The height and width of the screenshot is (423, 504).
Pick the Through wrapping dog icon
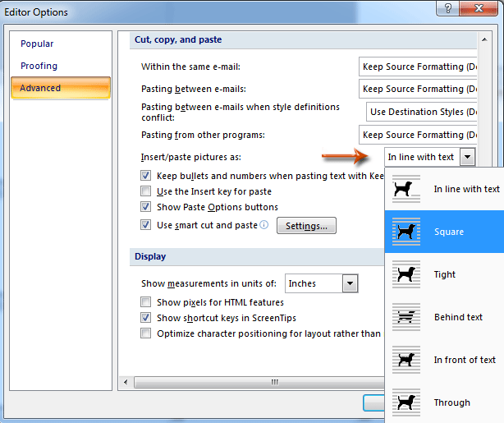click(x=406, y=402)
